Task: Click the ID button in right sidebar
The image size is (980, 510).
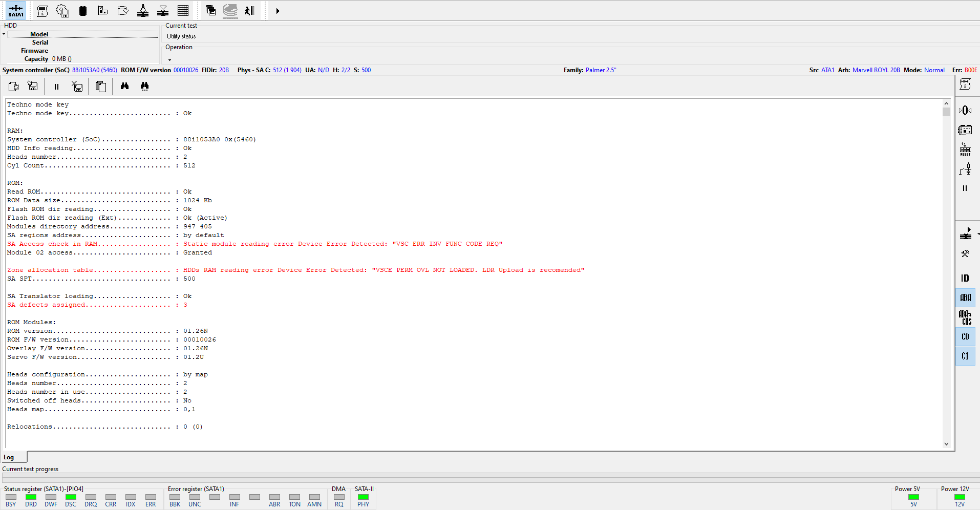Action: coord(965,278)
